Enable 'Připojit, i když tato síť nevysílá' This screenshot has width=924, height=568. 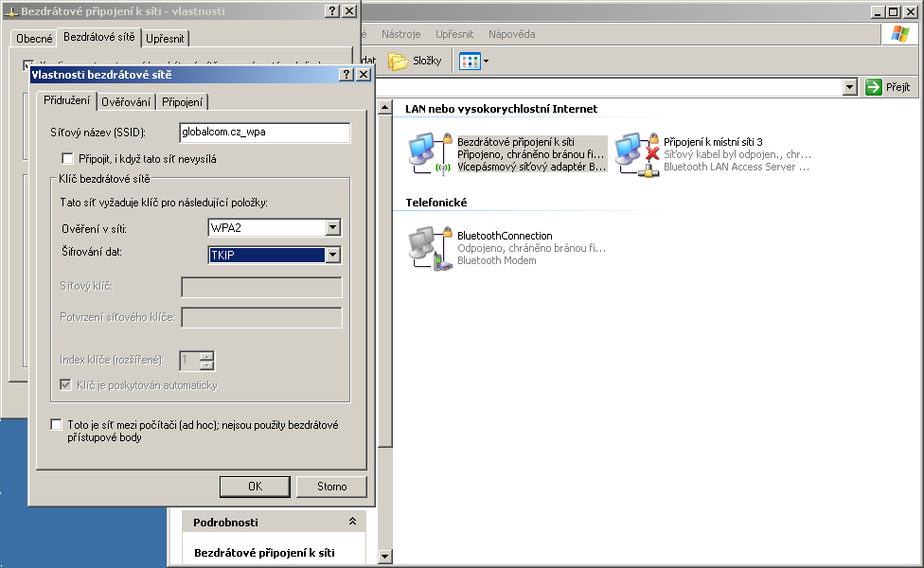pyautogui.click(x=67, y=158)
